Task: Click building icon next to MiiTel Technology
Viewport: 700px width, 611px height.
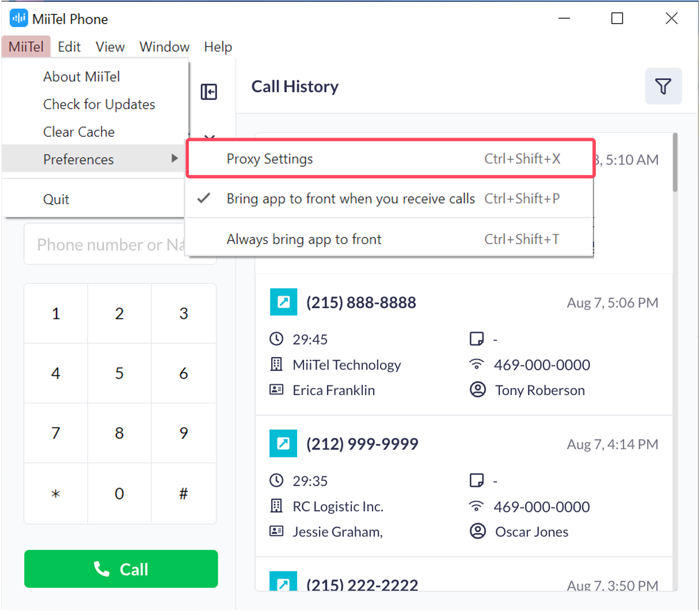Action: (x=277, y=364)
